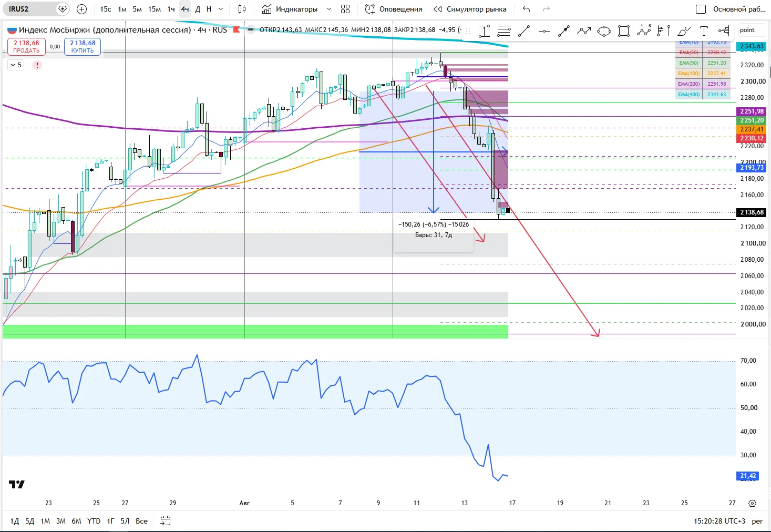Screen dimensions: 771x532
Task: Select the 5м interval
Action: pyautogui.click(x=137, y=9)
